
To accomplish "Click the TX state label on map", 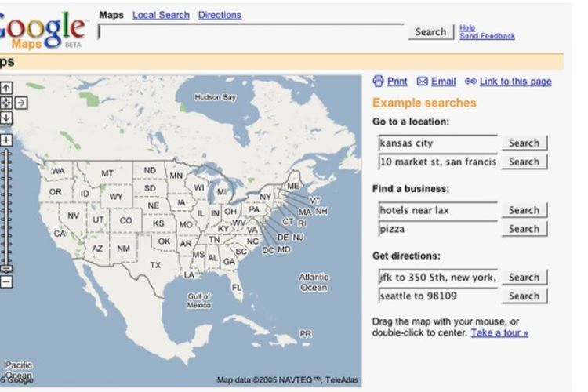I will (156, 265).
